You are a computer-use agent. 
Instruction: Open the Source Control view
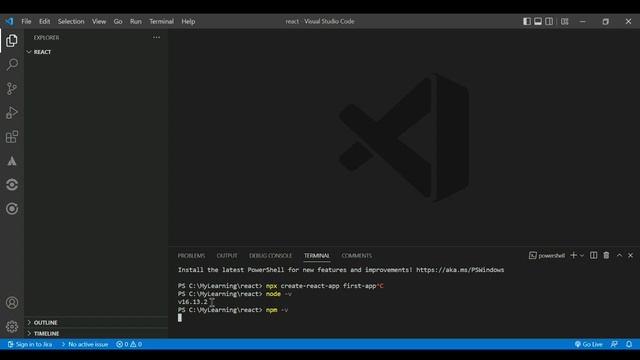tap(12, 89)
